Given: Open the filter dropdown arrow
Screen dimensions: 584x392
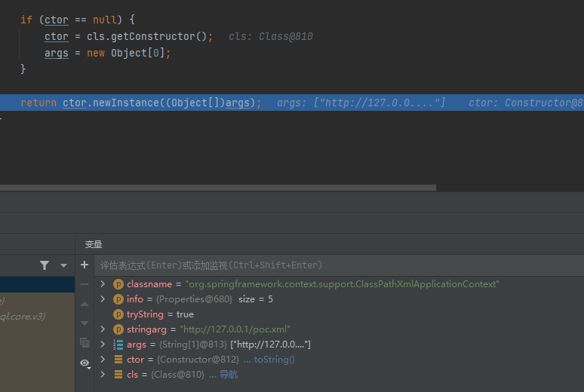Looking at the screenshot, I should point(63,266).
